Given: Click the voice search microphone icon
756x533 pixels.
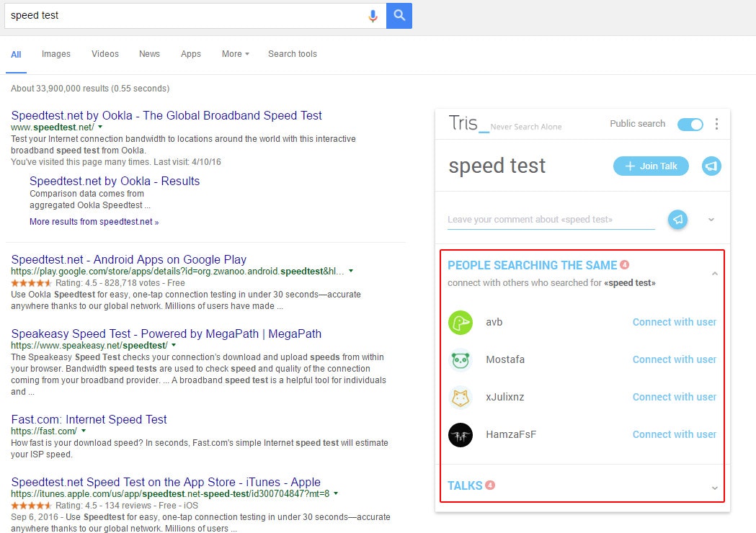Looking at the screenshot, I should (373, 16).
